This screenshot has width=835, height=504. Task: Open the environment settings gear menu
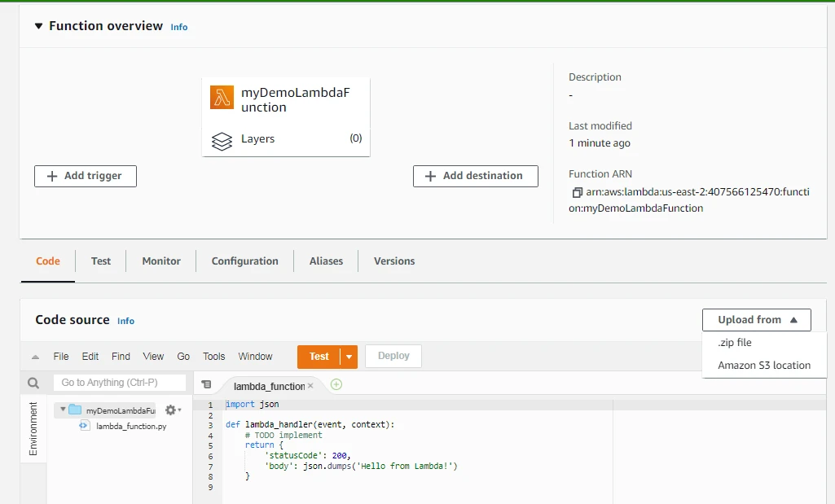click(172, 410)
